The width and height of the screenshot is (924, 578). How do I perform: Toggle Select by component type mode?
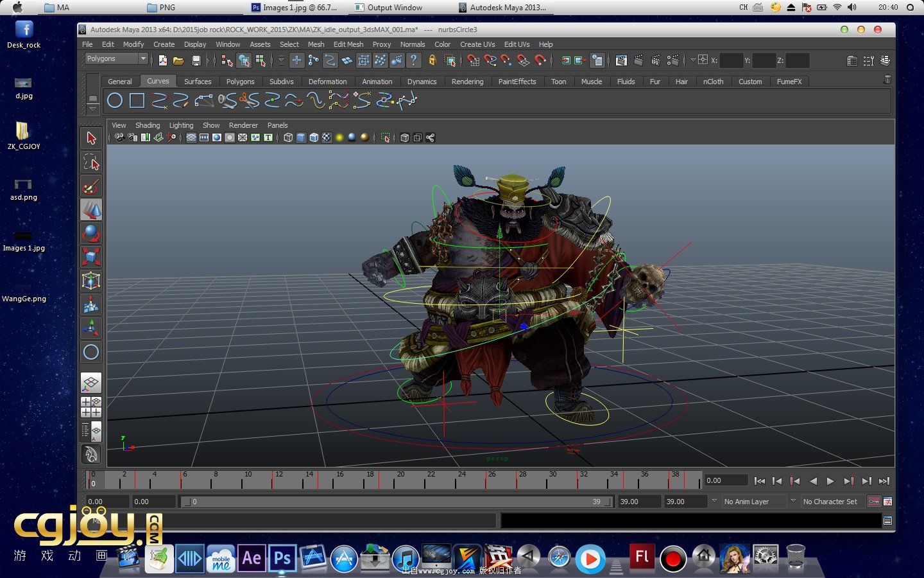coord(261,60)
